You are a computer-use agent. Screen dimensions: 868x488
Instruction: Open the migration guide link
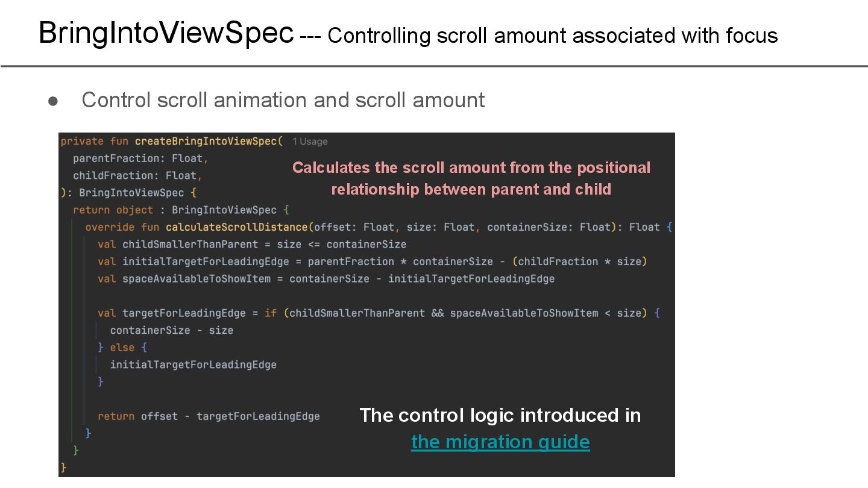500,442
